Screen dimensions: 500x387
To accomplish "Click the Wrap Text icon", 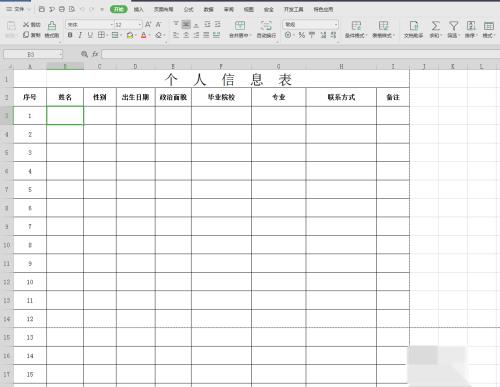I will 266,26.
